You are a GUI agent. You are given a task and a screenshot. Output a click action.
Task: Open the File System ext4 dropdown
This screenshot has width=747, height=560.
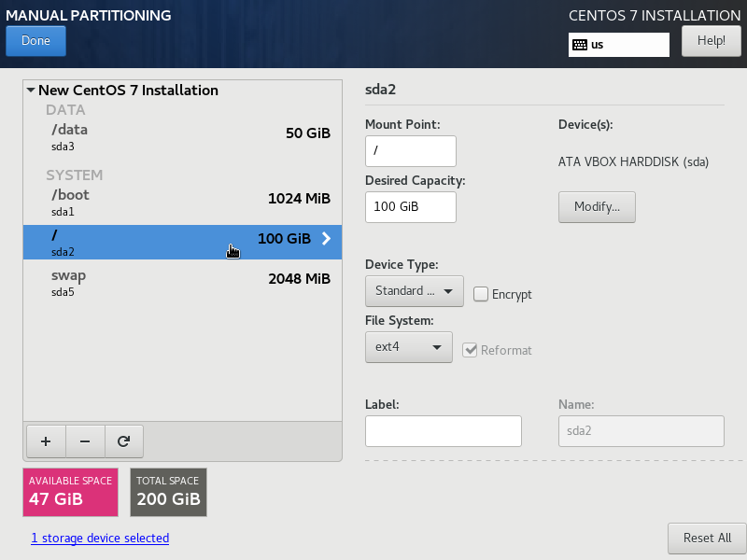coord(408,348)
